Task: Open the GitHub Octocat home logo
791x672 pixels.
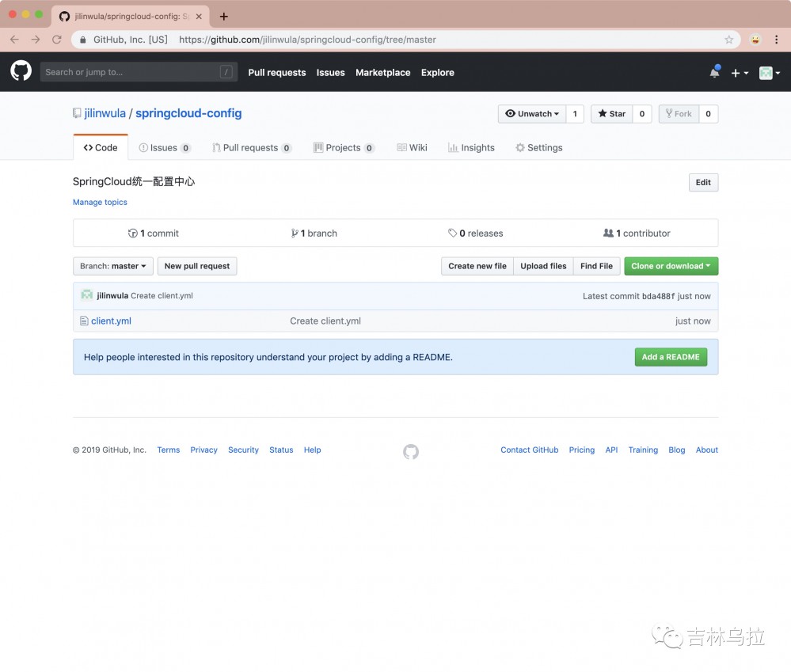Action: (21, 71)
